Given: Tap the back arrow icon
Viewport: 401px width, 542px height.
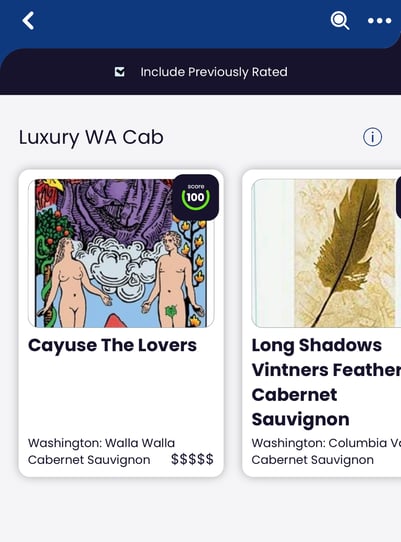Looking at the screenshot, I should (x=28, y=20).
